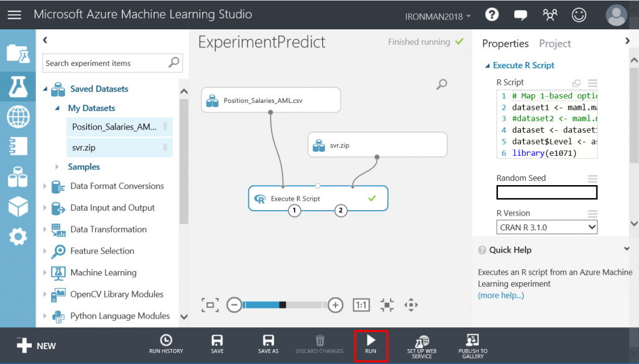This screenshot has width=639, height=364.
Task: Open the IRONMAN2018 workspace dropdown
Action: [437, 17]
